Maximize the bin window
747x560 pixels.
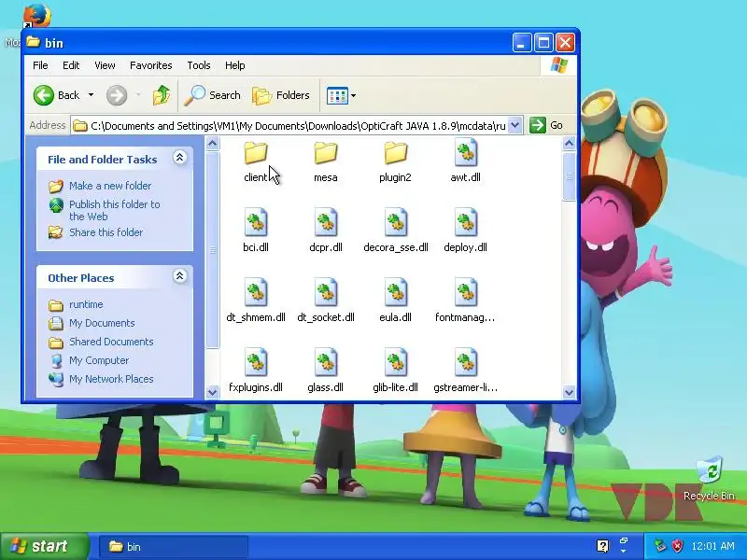tap(543, 43)
